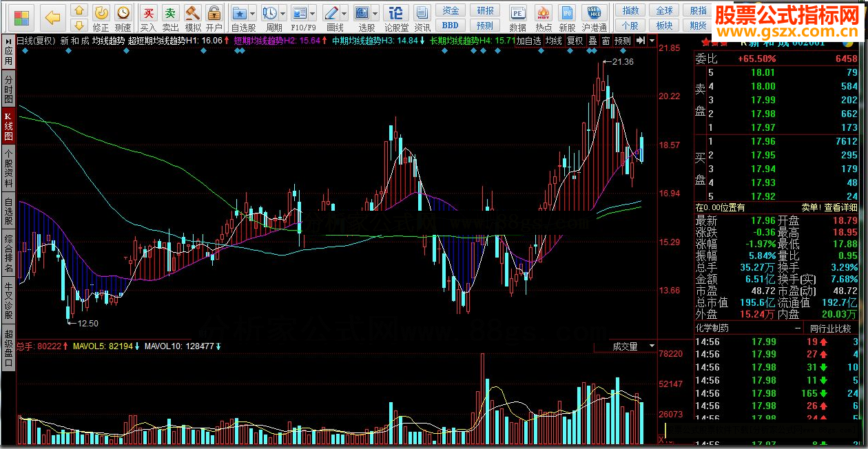
Task: Switch to the 分时图 side tab
Action: [x=8, y=90]
